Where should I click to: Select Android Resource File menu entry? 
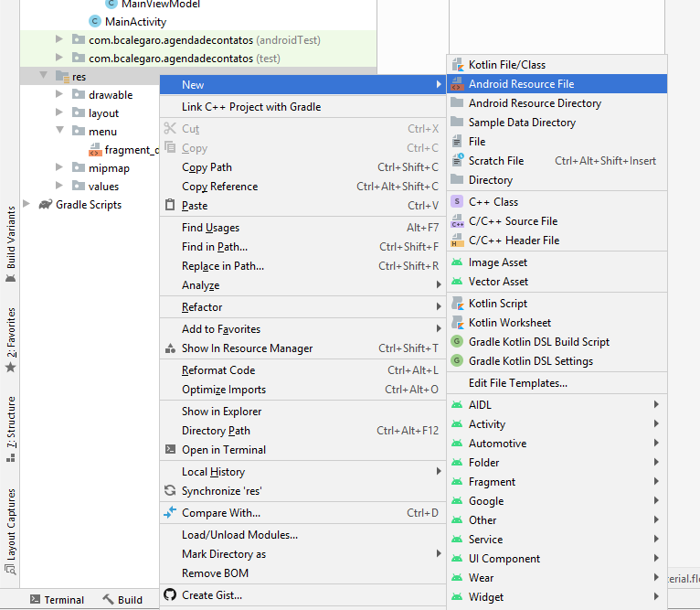click(x=521, y=84)
